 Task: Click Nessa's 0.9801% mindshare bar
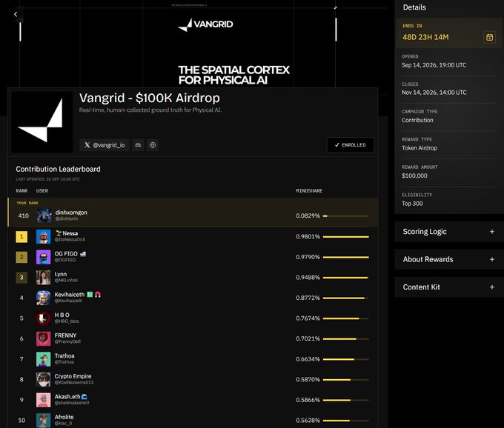pos(346,237)
